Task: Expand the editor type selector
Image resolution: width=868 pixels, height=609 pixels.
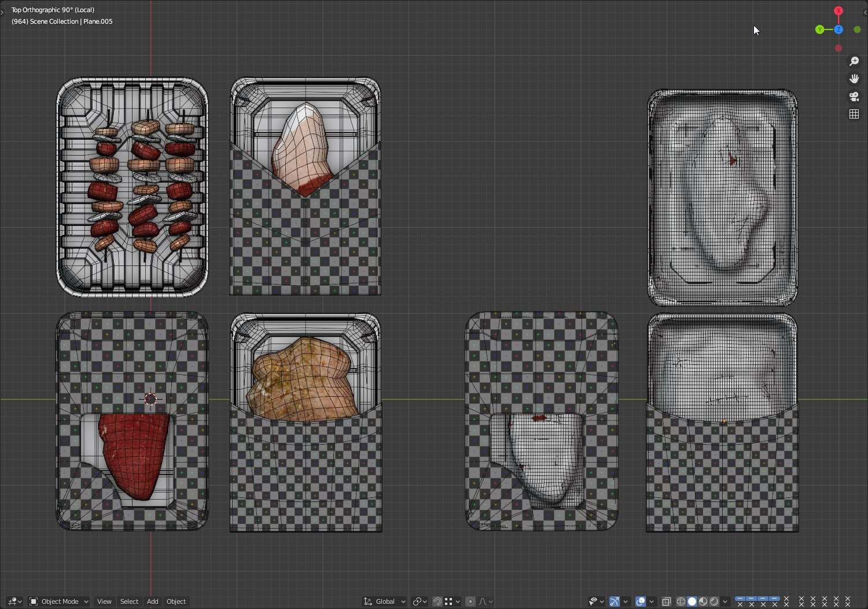Action: pos(15,601)
